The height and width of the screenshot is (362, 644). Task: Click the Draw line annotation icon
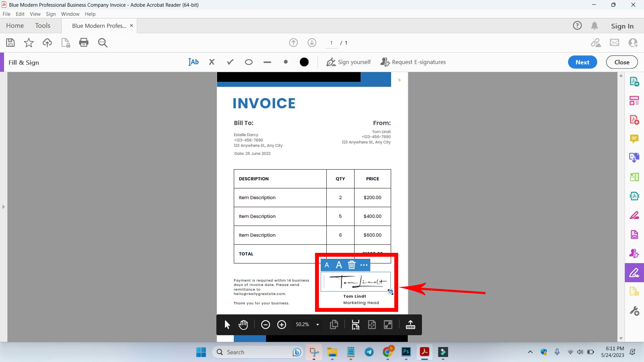[x=268, y=62]
